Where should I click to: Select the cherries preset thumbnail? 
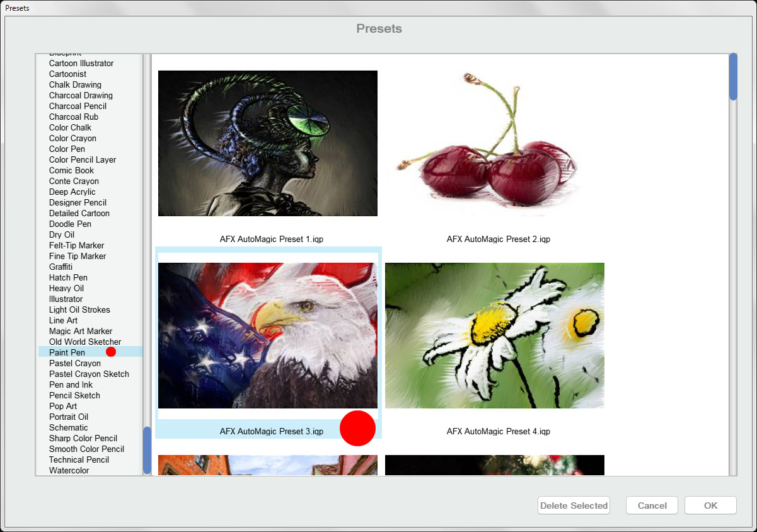click(x=495, y=143)
